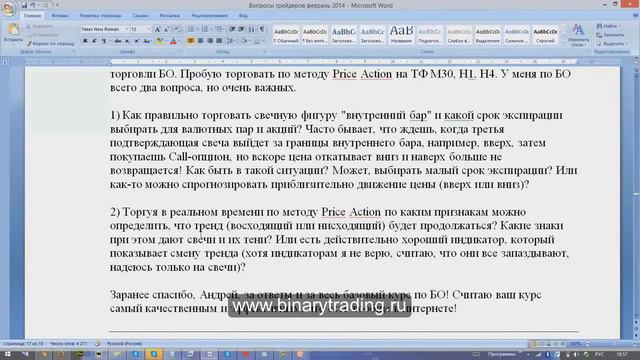Image resolution: width=640 pixels, height=360 pixels.
Task: Open the Ссылки (References) tab
Action: (x=140, y=16)
